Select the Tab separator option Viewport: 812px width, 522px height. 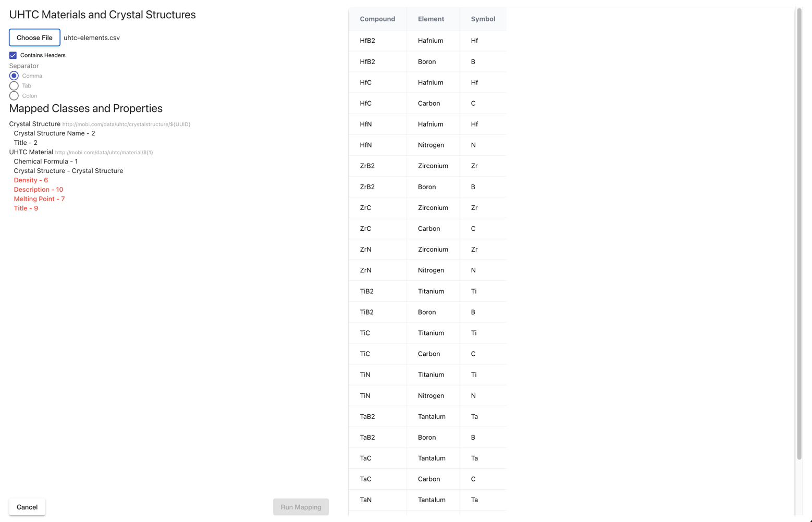(14, 85)
